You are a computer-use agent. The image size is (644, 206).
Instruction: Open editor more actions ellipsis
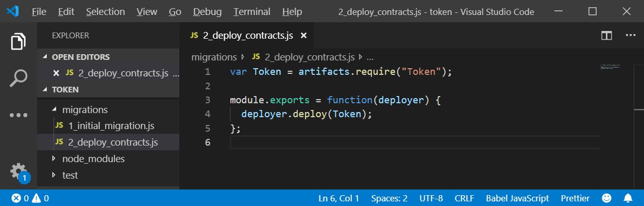pyautogui.click(x=631, y=36)
